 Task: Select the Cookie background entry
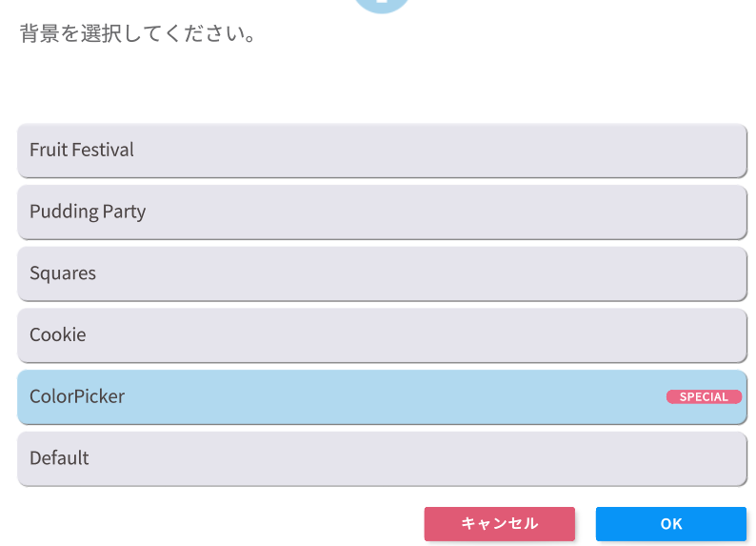pos(382,335)
